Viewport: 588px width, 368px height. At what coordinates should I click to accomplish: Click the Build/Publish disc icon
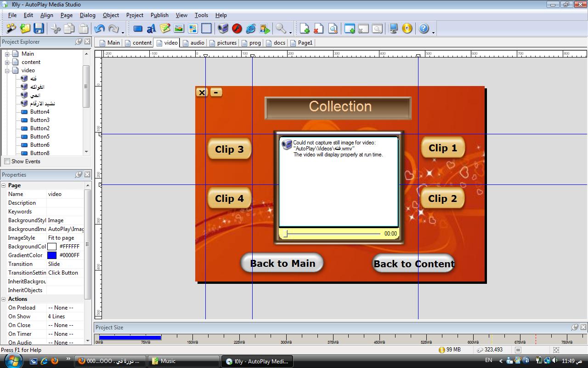407,29
